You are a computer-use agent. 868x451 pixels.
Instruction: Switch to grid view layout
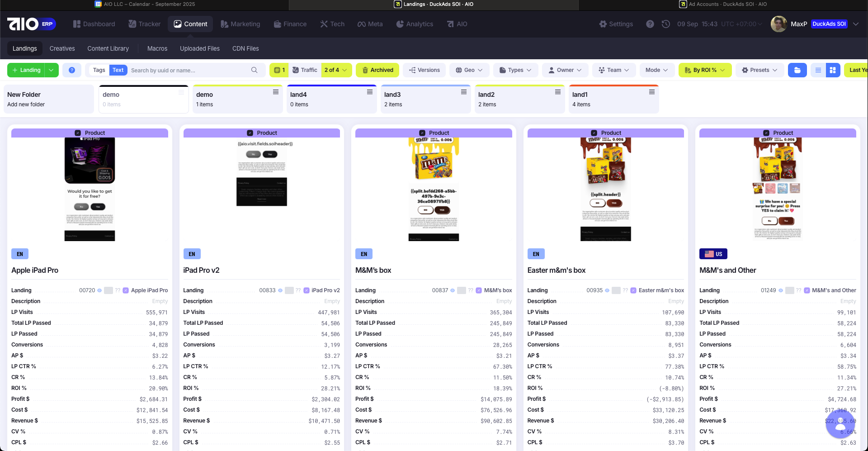(x=833, y=70)
